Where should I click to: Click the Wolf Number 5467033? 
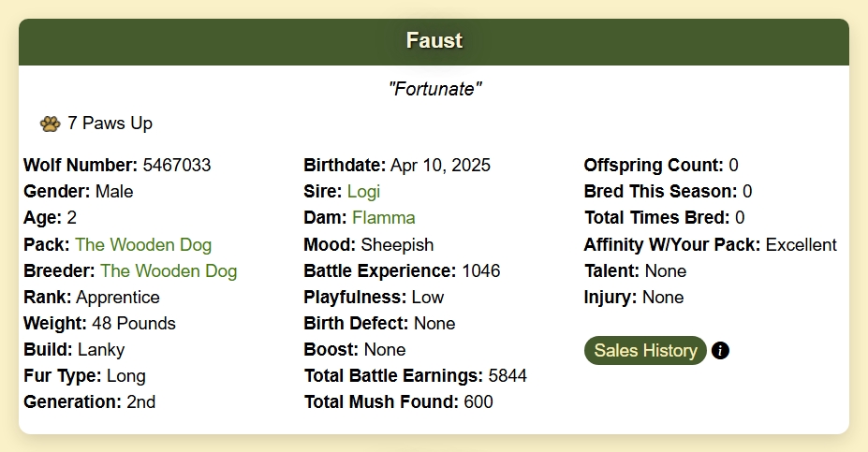tap(176, 166)
